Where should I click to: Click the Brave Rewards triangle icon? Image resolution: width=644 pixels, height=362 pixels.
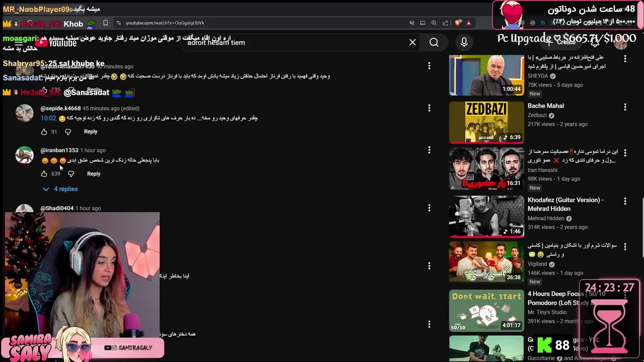[468, 23]
